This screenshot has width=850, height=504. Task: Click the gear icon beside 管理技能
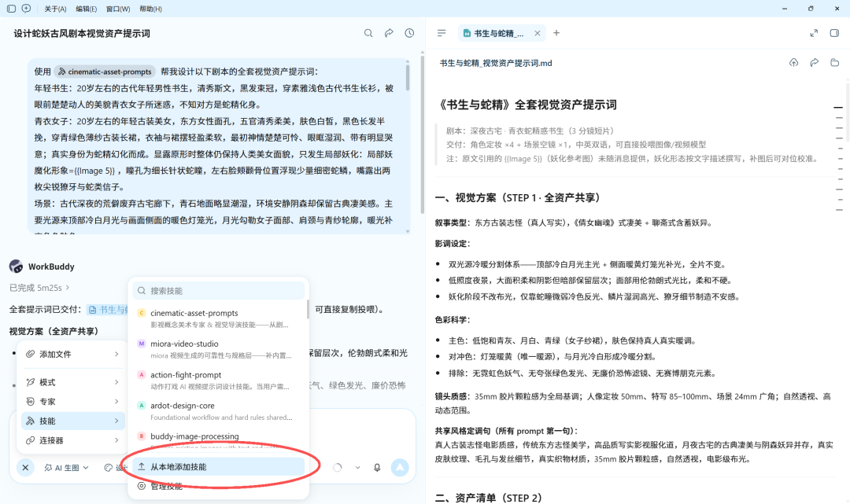pos(142,486)
